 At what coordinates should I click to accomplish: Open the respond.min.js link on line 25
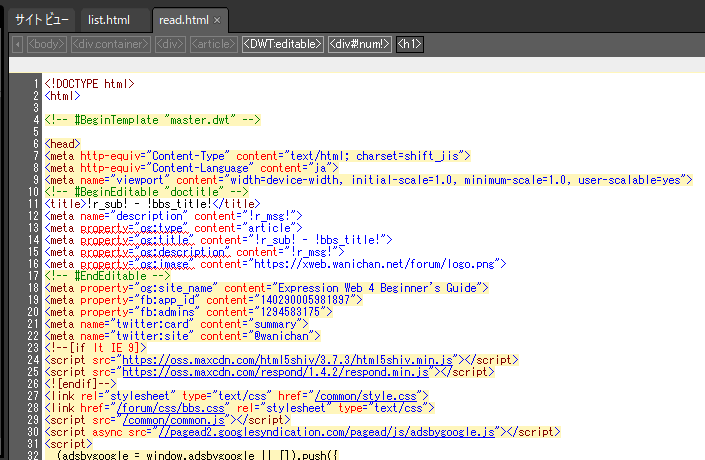click(276, 372)
